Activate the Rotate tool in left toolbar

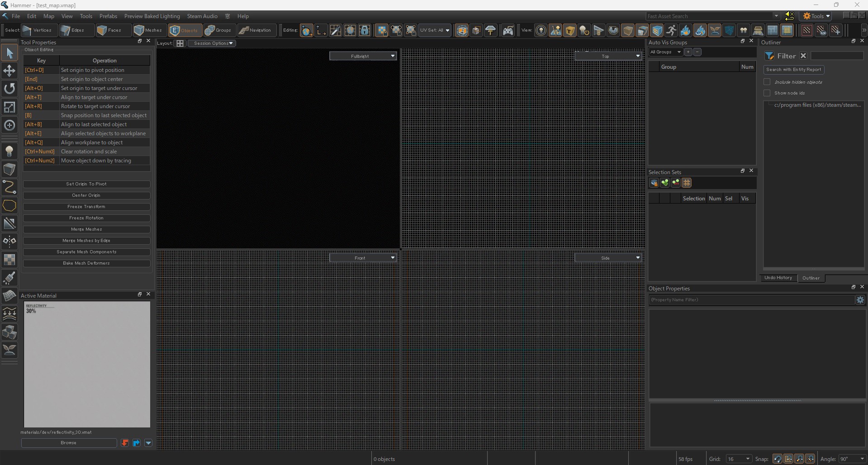point(9,89)
